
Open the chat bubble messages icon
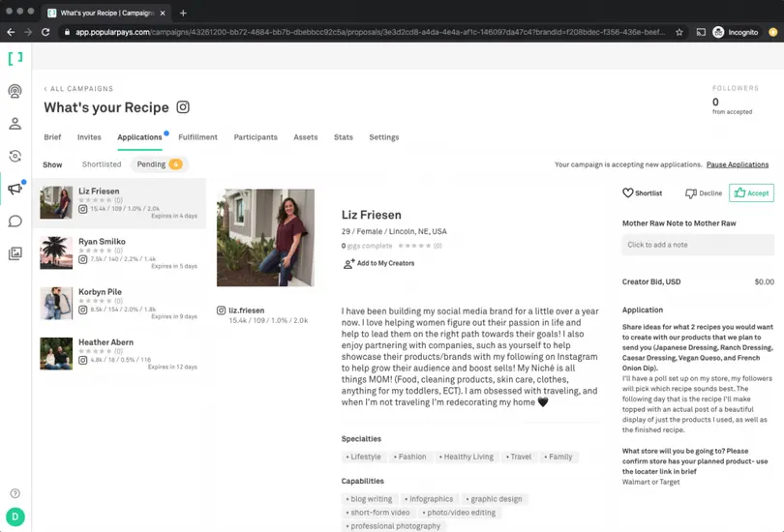click(x=15, y=222)
